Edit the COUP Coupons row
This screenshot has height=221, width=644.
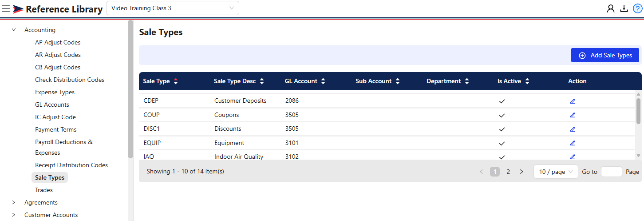pos(573,115)
